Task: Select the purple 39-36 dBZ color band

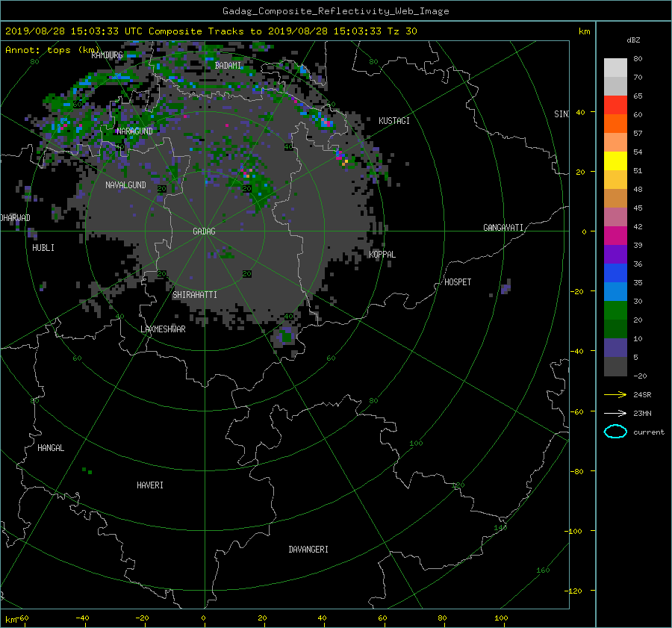Action: [x=615, y=255]
